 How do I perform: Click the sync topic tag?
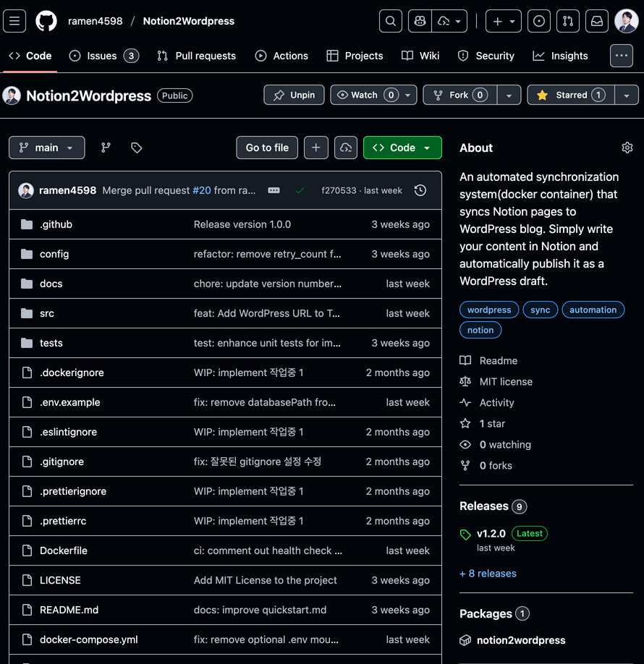pyautogui.click(x=541, y=310)
